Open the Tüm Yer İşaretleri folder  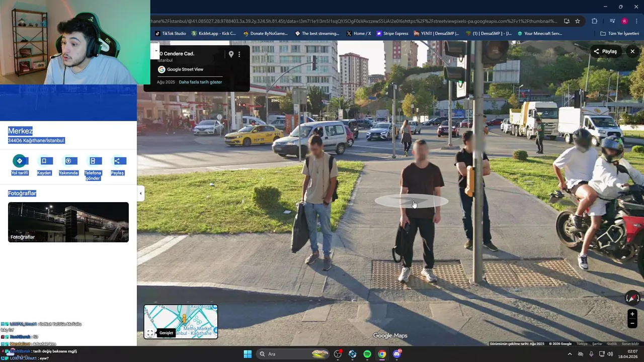pyautogui.click(x=619, y=34)
